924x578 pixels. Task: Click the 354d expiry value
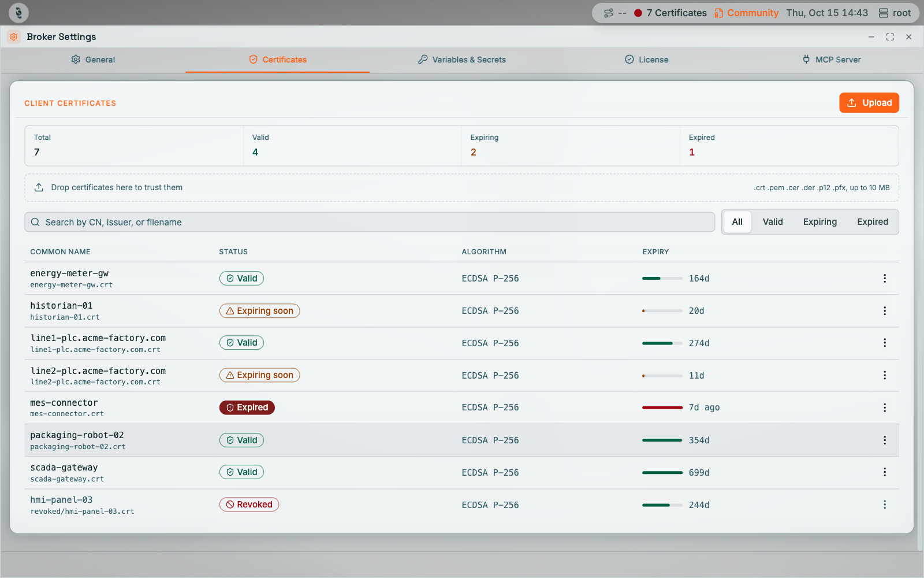click(699, 440)
